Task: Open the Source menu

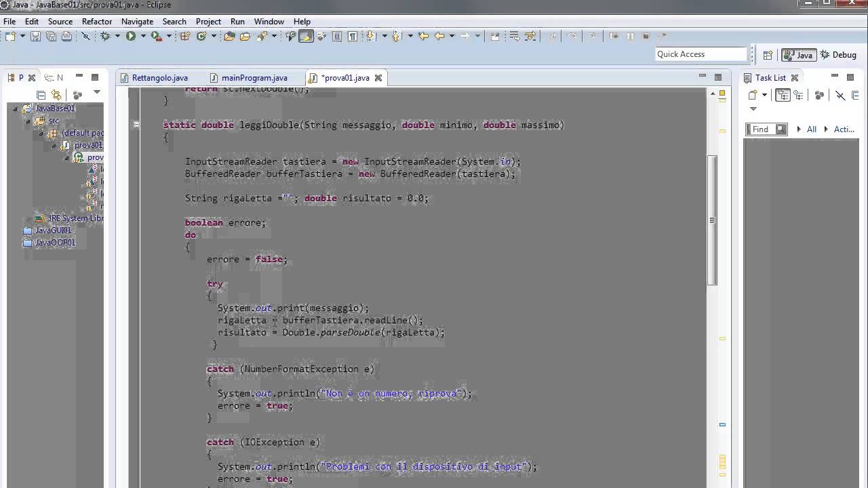Action: pyautogui.click(x=60, y=21)
